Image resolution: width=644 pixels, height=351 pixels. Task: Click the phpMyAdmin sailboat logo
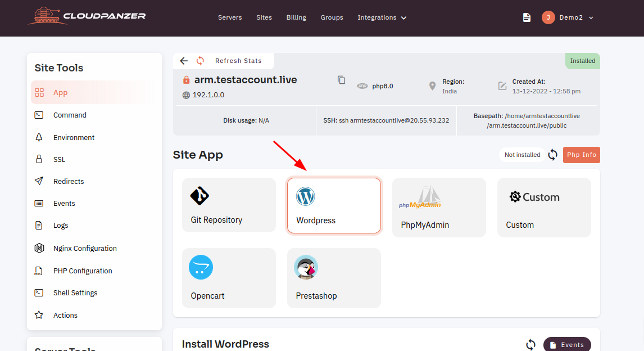click(x=420, y=197)
